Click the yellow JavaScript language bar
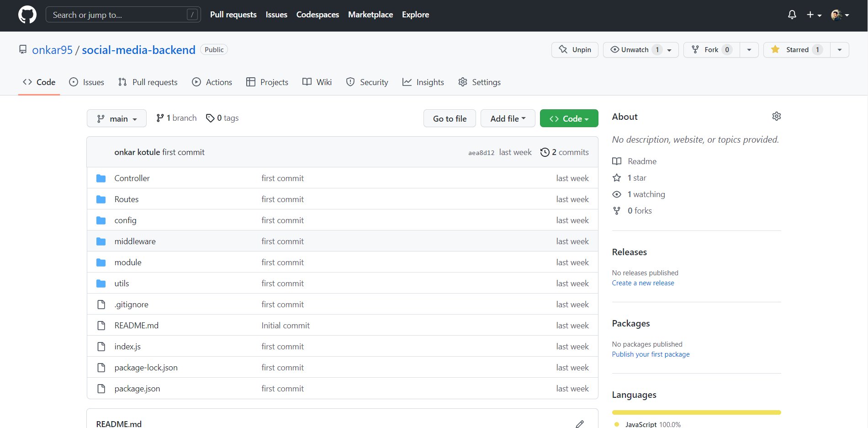Image resolution: width=868 pixels, height=428 pixels. (696, 412)
